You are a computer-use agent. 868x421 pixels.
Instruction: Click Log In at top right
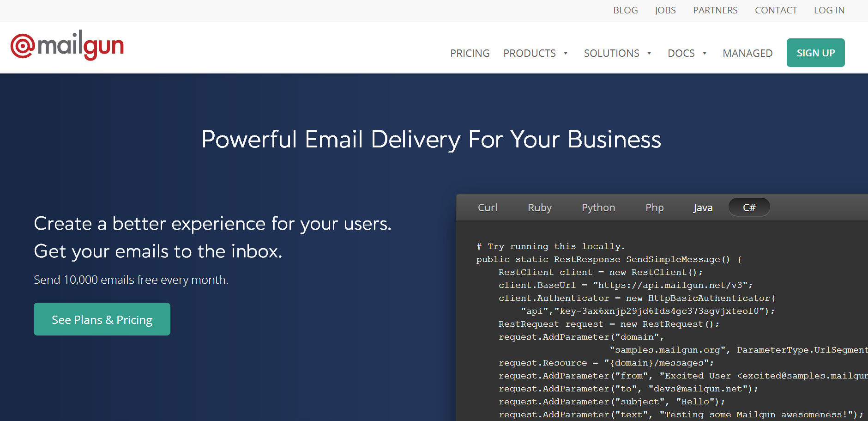point(829,10)
